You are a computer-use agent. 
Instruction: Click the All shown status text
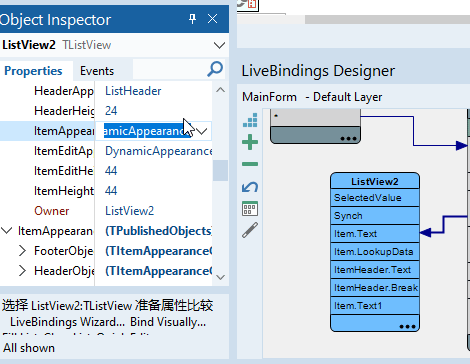(x=29, y=348)
